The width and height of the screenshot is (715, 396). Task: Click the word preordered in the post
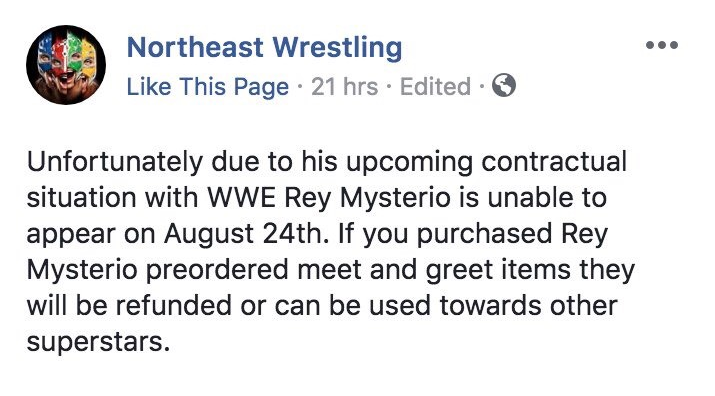[217, 271]
